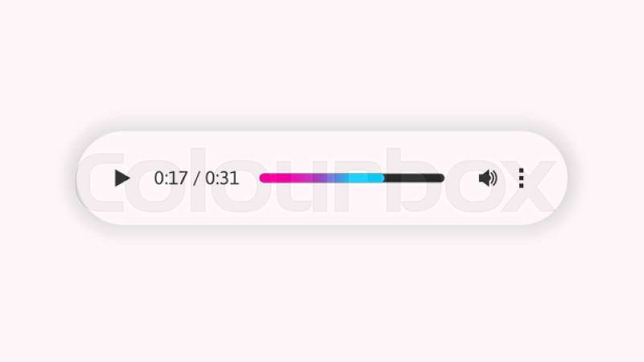Click the play button triangle
Screen dimensions: 644x362
122,178
